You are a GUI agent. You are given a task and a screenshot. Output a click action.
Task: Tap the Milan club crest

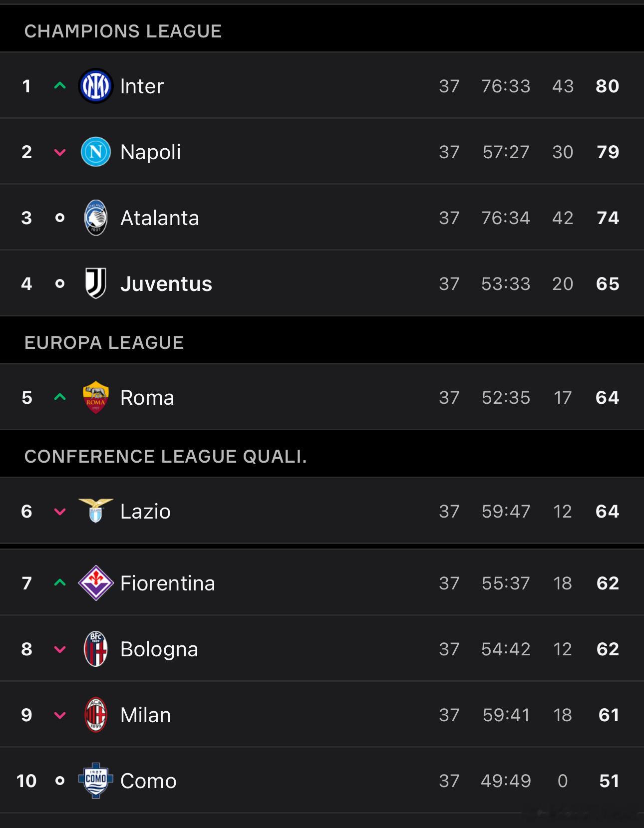[96, 715]
